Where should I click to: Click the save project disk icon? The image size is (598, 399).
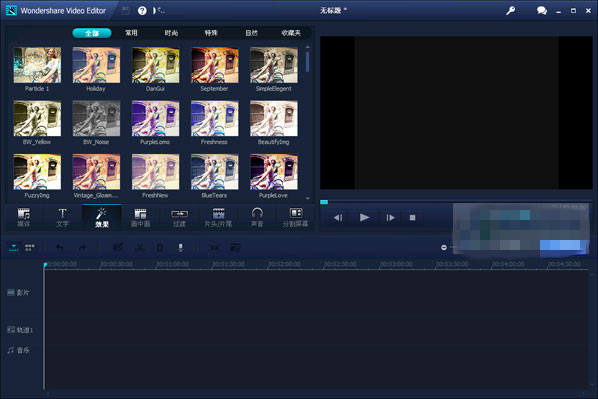[125, 11]
